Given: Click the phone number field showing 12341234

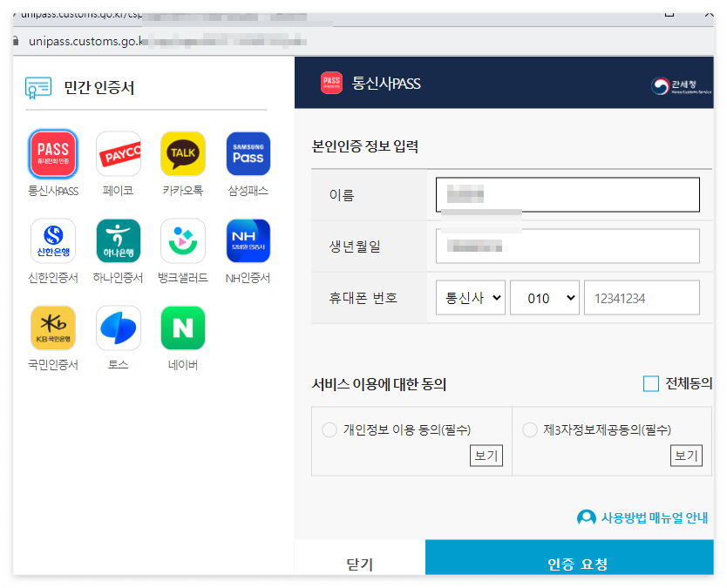Looking at the screenshot, I should coord(642,297).
